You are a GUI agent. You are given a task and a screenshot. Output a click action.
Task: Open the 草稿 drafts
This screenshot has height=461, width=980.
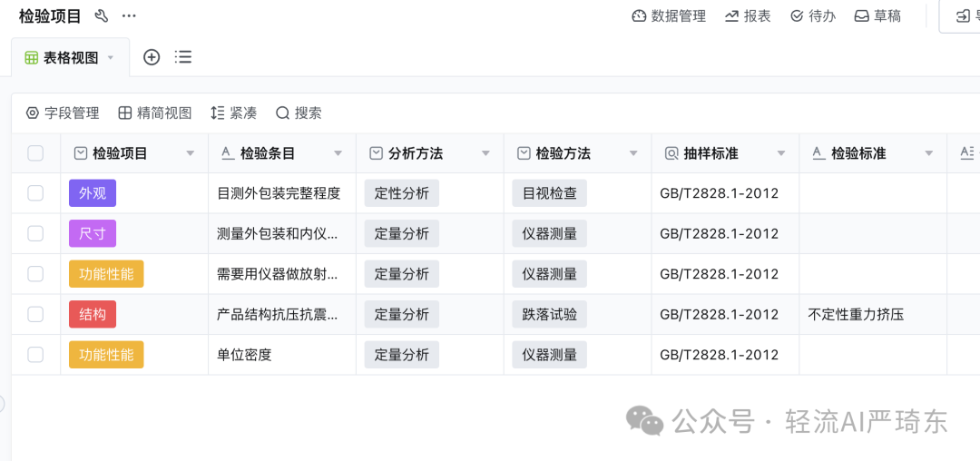[878, 16]
